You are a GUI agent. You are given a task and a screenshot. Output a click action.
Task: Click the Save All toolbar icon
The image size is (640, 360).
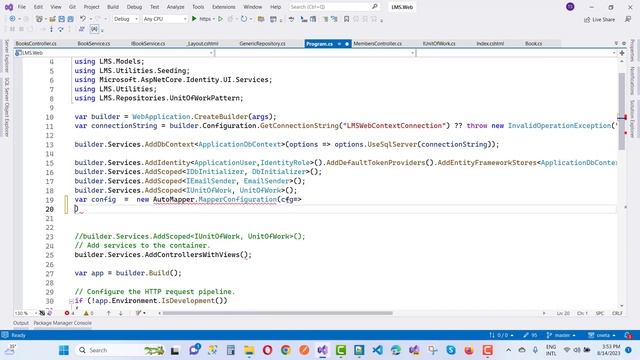pos(70,19)
